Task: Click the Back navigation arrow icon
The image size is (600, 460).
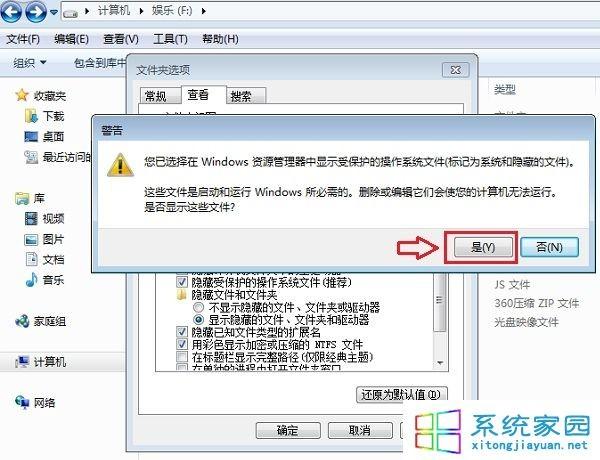Action: (x=11, y=11)
